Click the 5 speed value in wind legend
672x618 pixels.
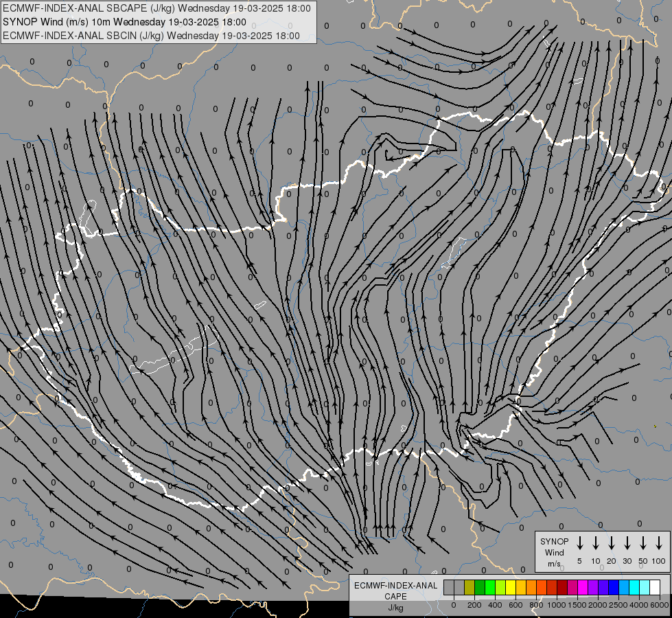coord(579,561)
